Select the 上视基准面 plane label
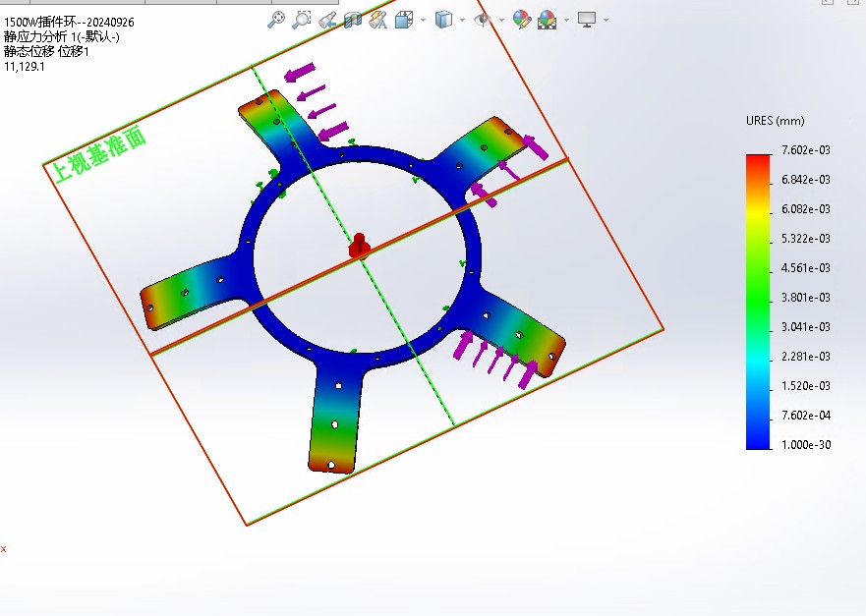Image resolution: width=866 pixels, height=616 pixels. pos(100,153)
